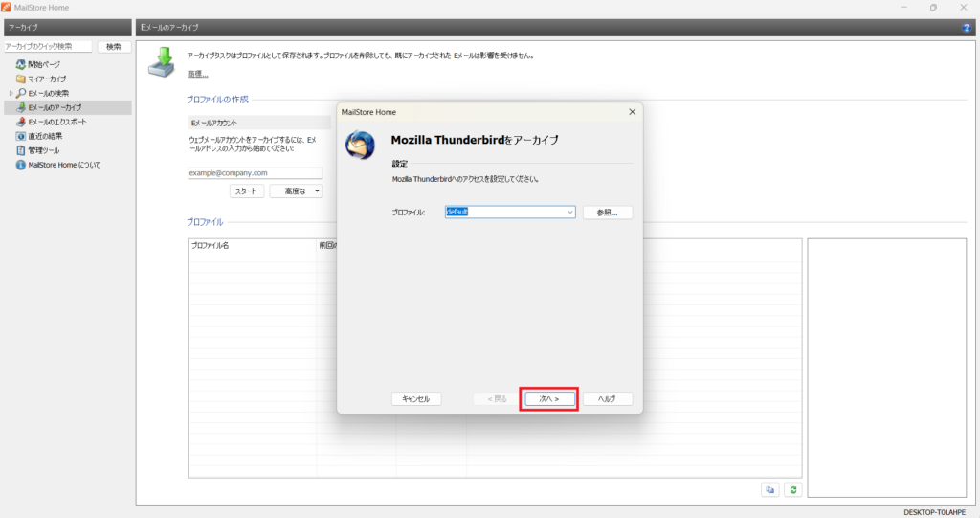
Task: Click the magnifier icon beside Eメールの検索
Action: tap(21, 93)
